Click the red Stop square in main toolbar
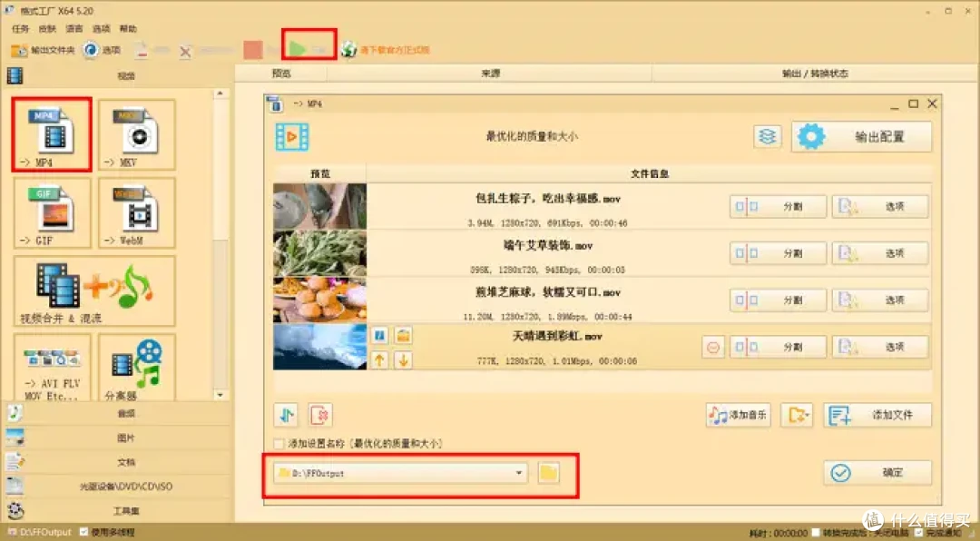 tap(253, 49)
